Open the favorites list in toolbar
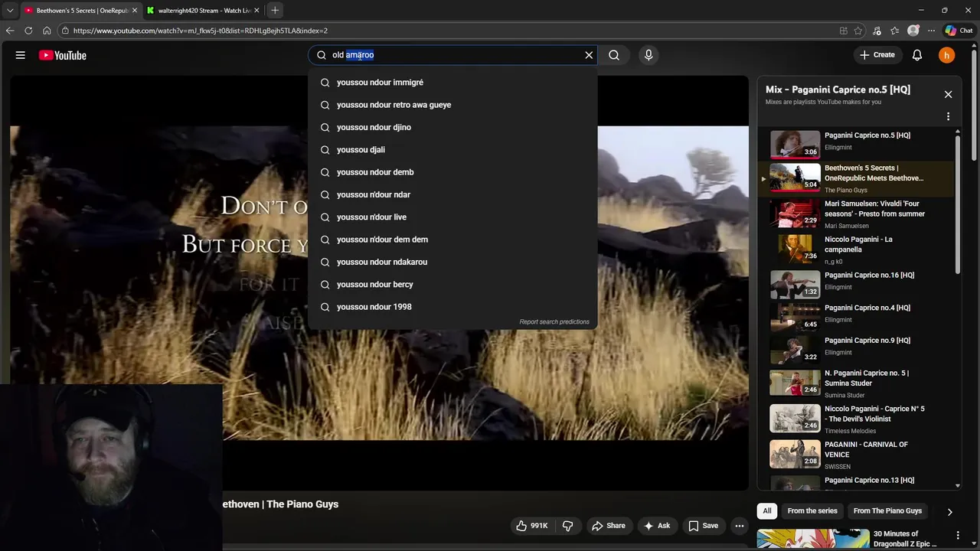 pyautogui.click(x=894, y=31)
